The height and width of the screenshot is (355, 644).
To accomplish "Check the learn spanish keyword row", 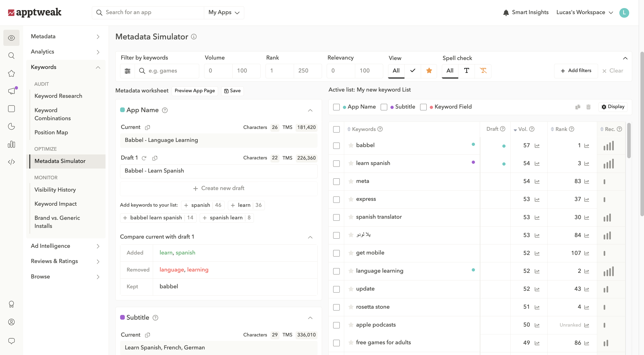I will point(337,164).
